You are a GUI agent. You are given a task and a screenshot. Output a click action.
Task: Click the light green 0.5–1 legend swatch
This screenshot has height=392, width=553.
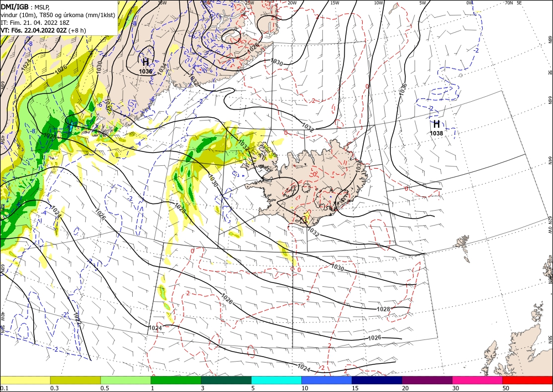click(126, 380)
